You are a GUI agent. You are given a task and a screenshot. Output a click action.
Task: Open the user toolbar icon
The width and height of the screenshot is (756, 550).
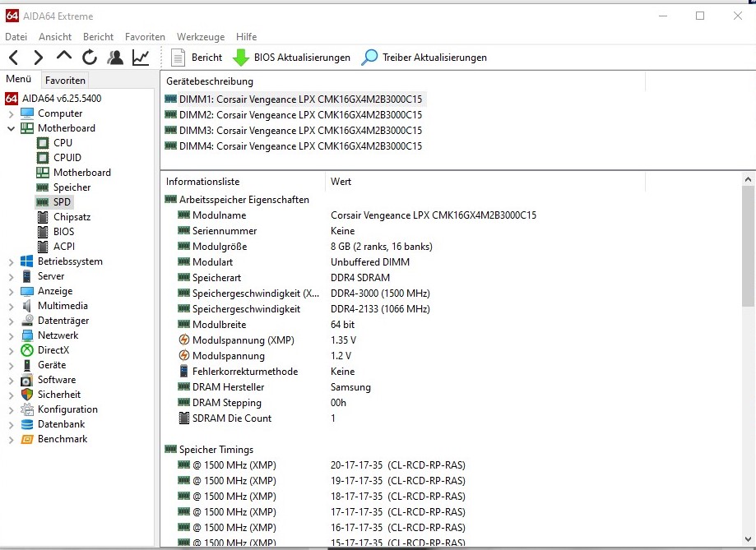point(115,58)
